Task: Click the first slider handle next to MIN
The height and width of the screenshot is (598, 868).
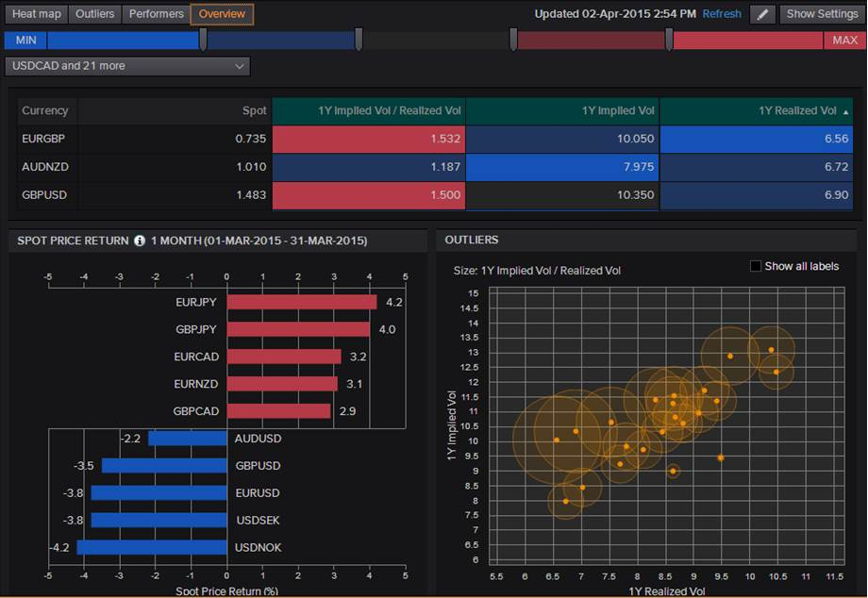Action: 203,40
